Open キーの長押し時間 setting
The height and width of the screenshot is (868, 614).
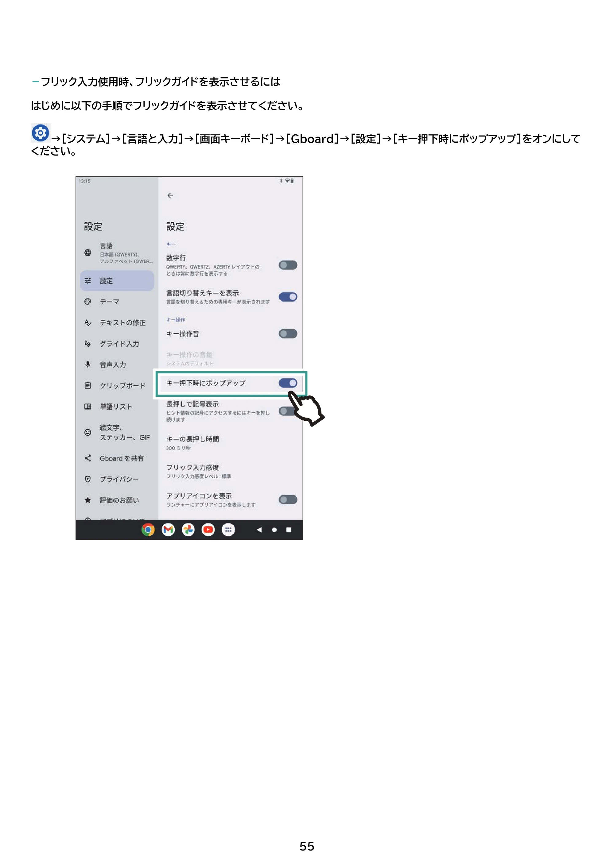click(230, 443)
